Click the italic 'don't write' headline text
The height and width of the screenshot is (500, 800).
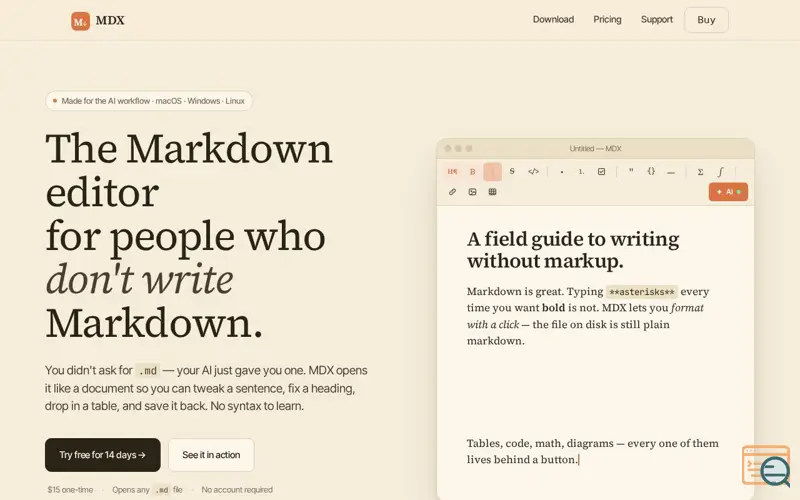coord(139,279)
